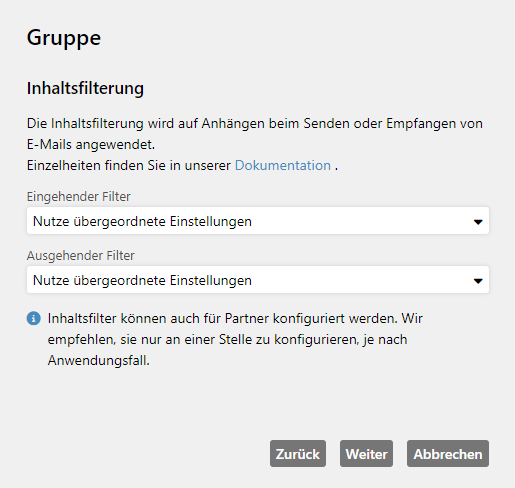The width and height of the screenshot is (515, 488).
Task: Click the Eingehender Filter label
Action: click(79, 196)
